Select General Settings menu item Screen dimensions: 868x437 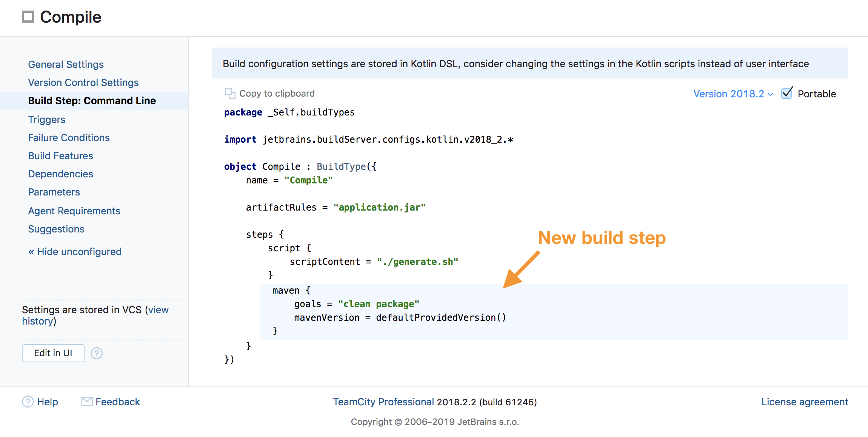coord(65,64)
